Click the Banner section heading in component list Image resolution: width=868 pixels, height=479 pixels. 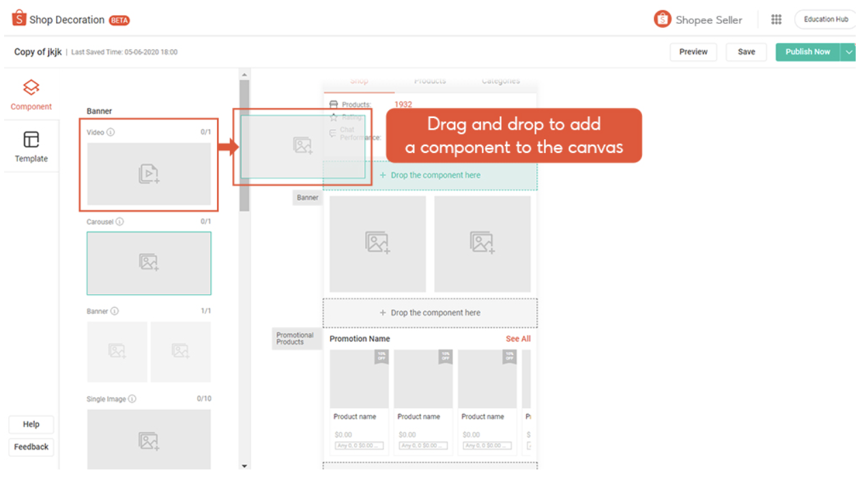tap(100, 111)
